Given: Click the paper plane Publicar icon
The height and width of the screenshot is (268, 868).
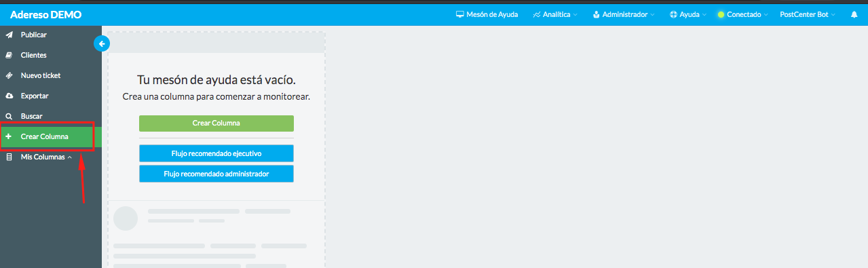Looking at the screenshot, I should coord(9,35).
